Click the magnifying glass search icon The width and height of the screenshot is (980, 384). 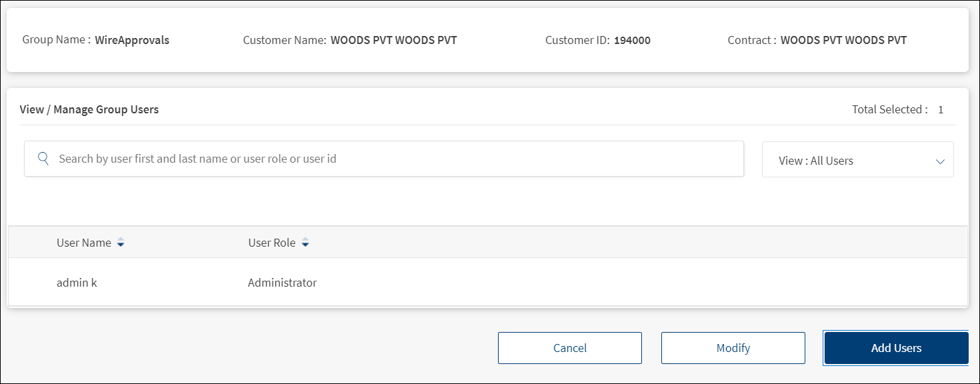pyautogui.click(x=43, y=159)
